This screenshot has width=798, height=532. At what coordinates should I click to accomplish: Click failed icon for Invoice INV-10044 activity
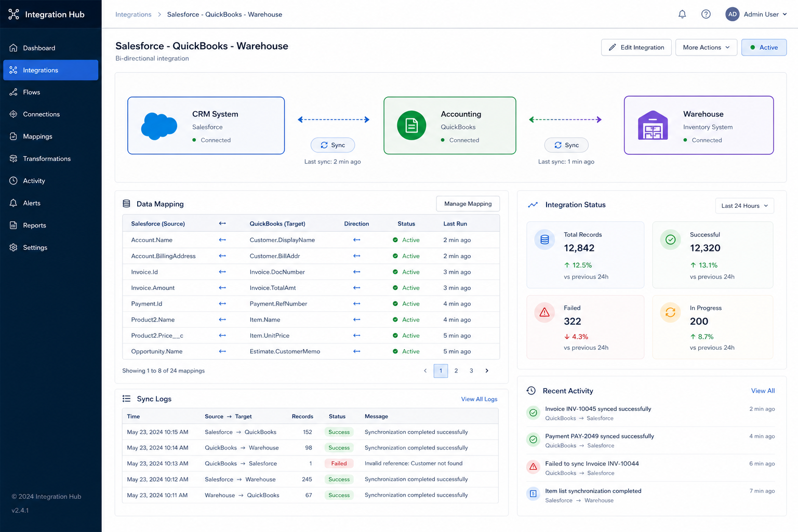tap(533, 467)
